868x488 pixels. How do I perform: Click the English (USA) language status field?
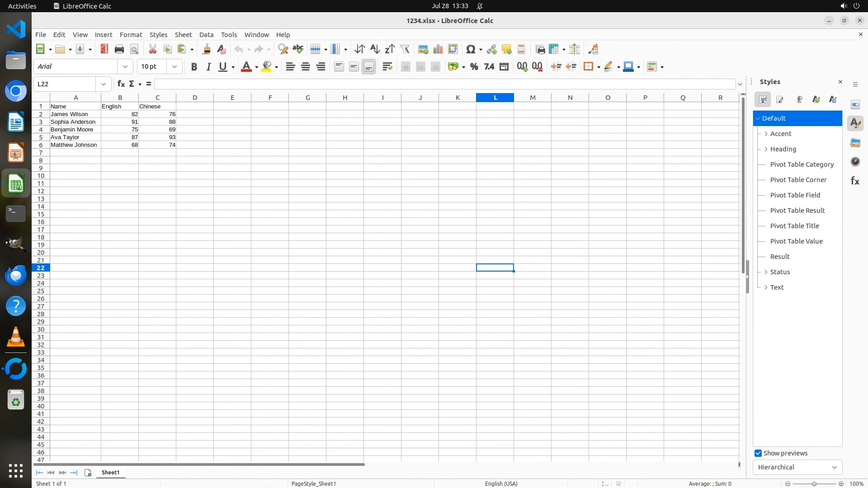coord(501,483)
